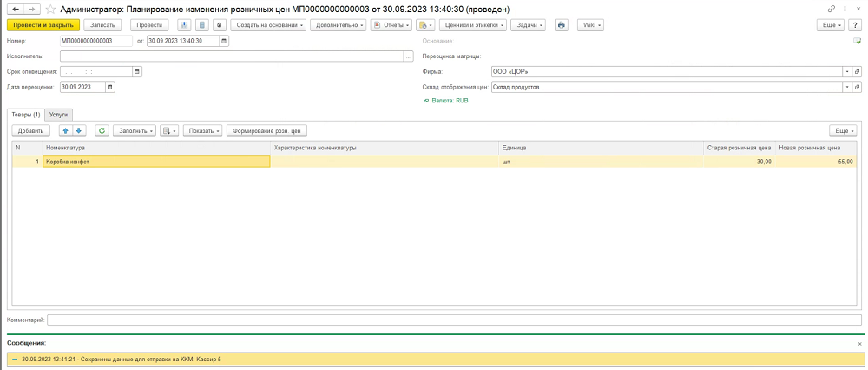The width and height of the screenshot is (868, 370).
Task: Move the row up with the up arrow
Action: [64, 130]
